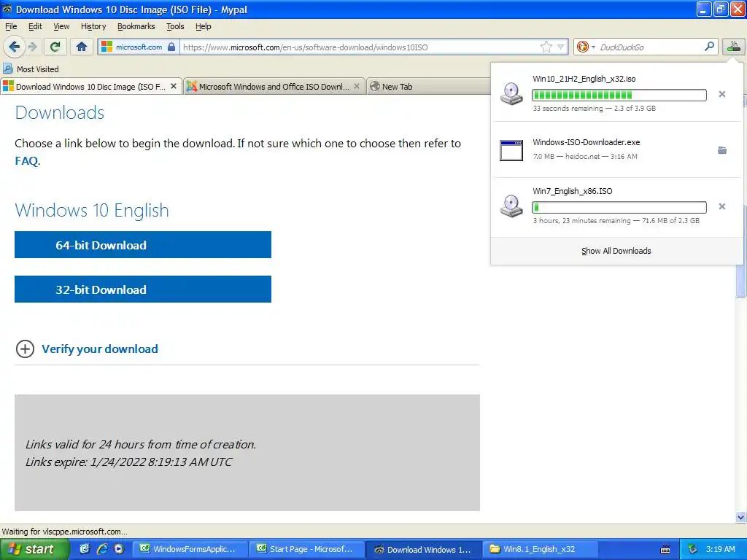Click the Win10_21H2 download progress bar

(619, 95)
